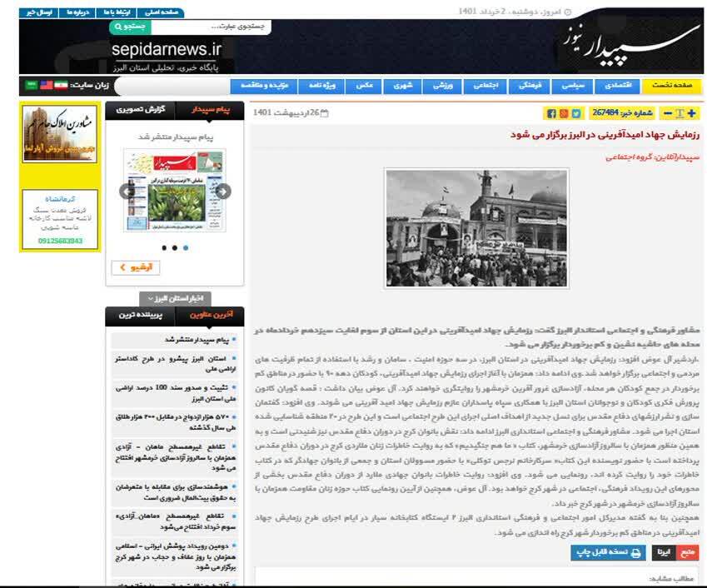
Task: Open صفحه نخست in main navigation
Action: pos(672,86)
